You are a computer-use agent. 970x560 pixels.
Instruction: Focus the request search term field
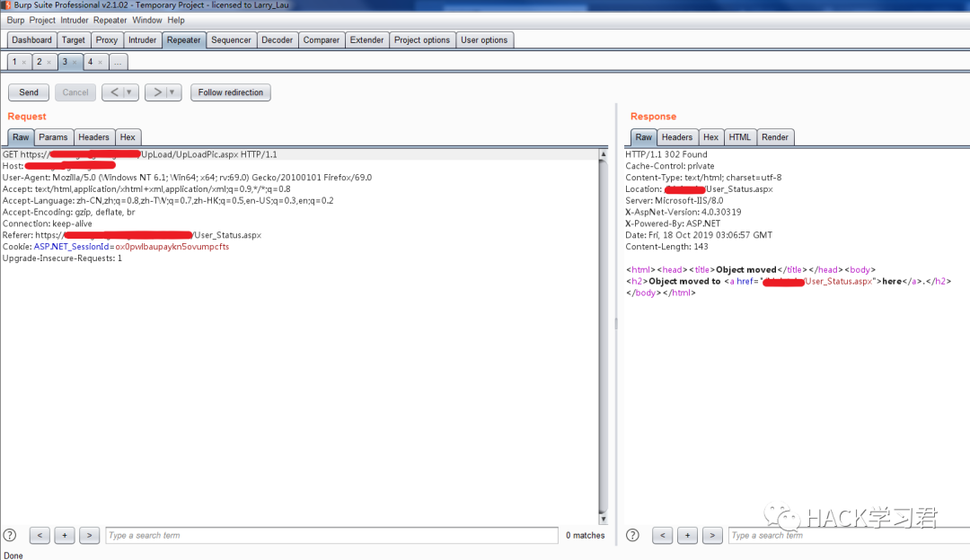point(331,535)
